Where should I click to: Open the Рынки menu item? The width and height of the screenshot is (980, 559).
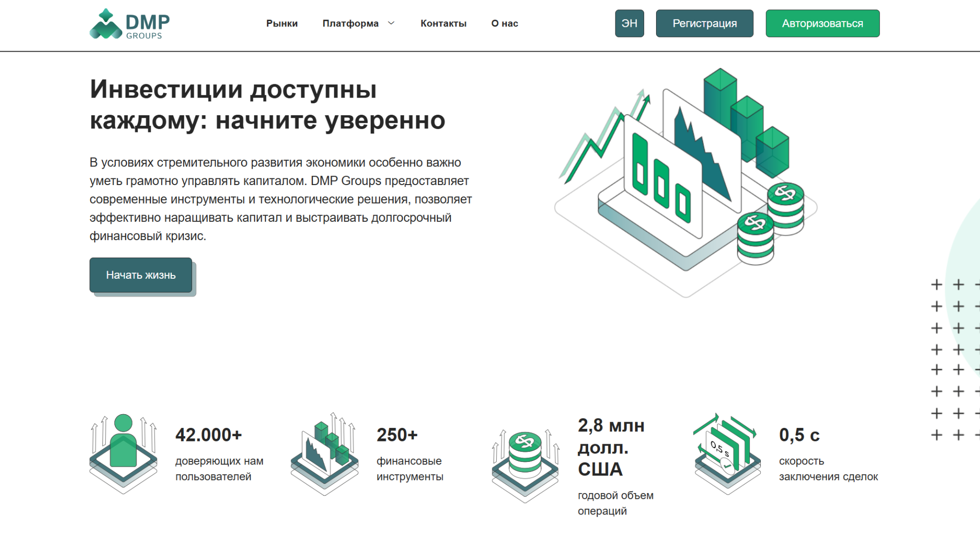tap(282, 23)
